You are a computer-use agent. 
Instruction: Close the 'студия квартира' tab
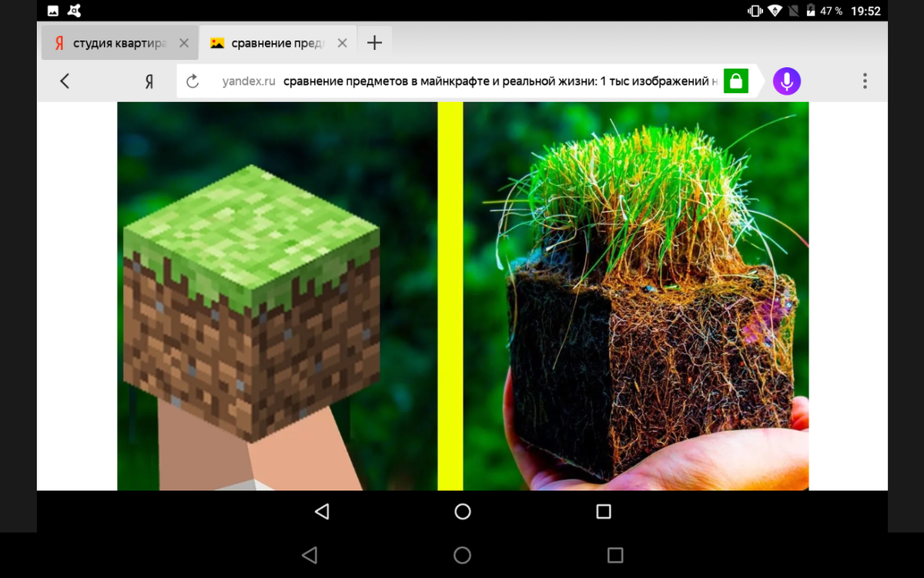point(183,43)
